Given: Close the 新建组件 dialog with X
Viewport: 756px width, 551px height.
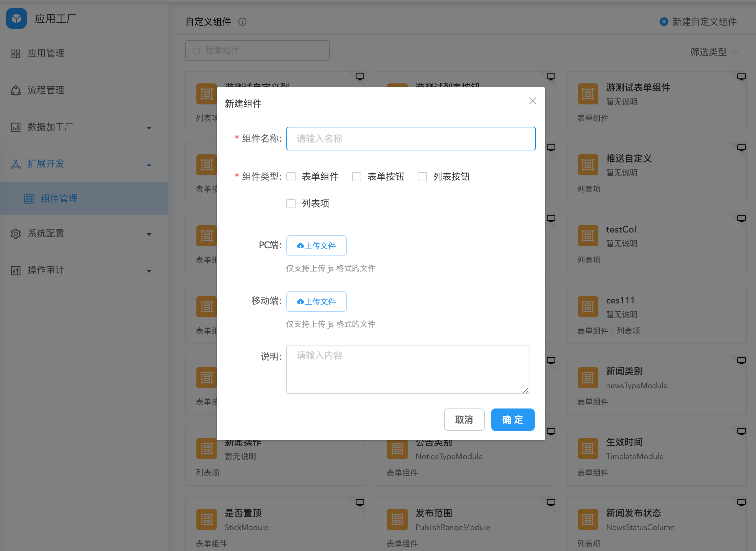Looking at the screenshot, I should 532,101.
